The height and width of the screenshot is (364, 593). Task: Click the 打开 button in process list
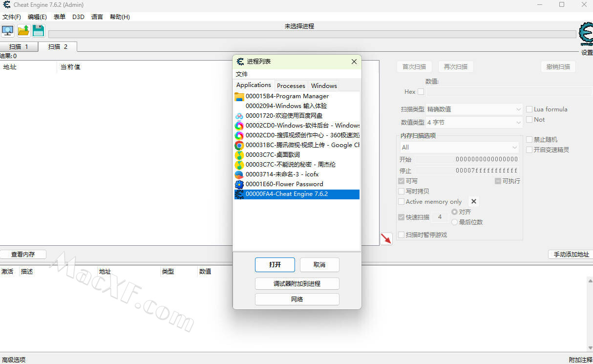pyautogui.click(x=275, y=265)
